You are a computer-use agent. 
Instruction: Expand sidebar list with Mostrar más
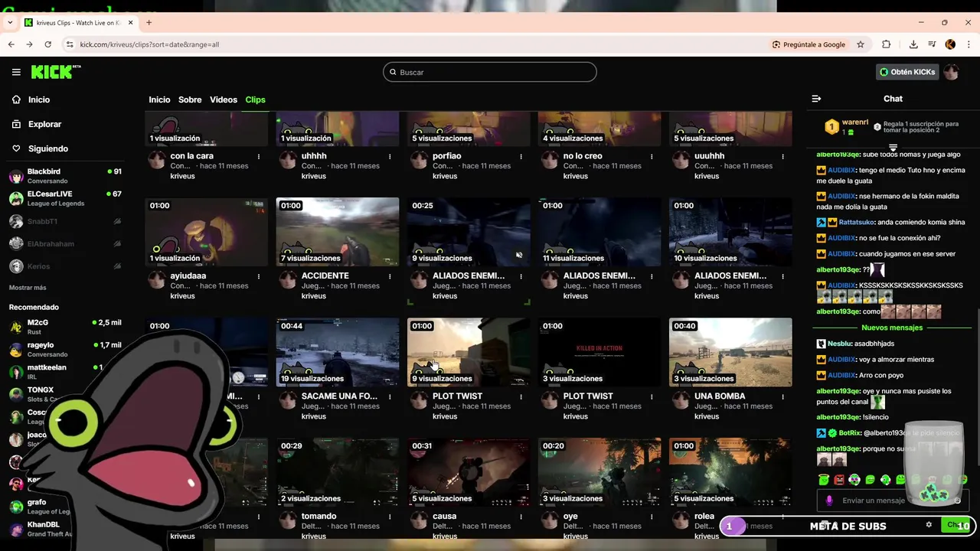coord(28,288)
